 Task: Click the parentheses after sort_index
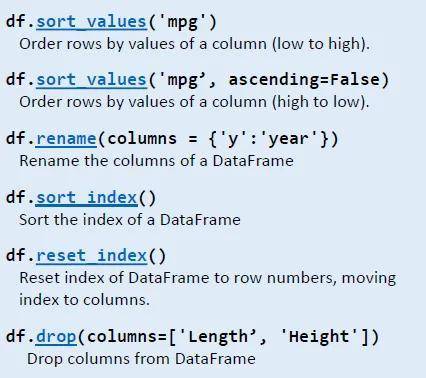pos(147,198)
